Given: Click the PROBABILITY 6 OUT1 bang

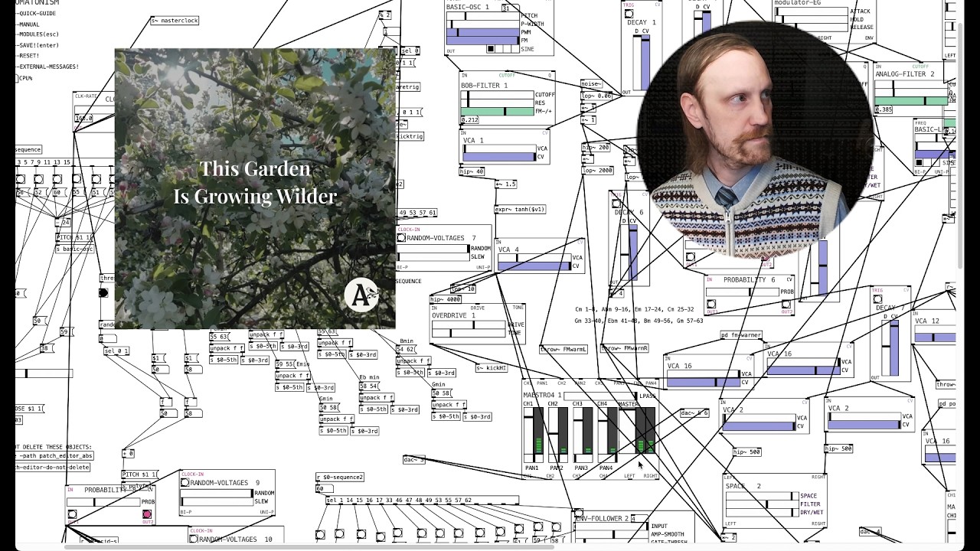Looking at the screenshot, I should [x=711, y=304].
